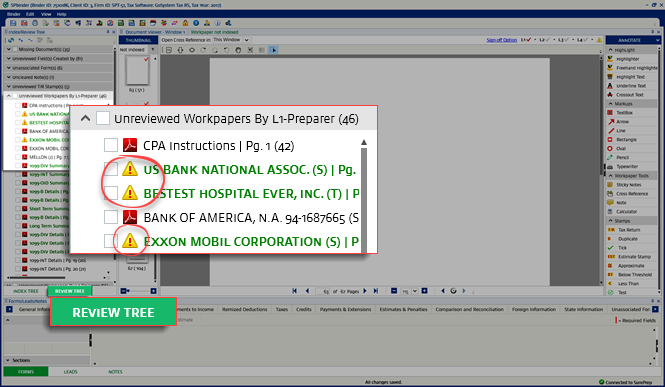Click the Sign-off Option link

tap(502, 40)
